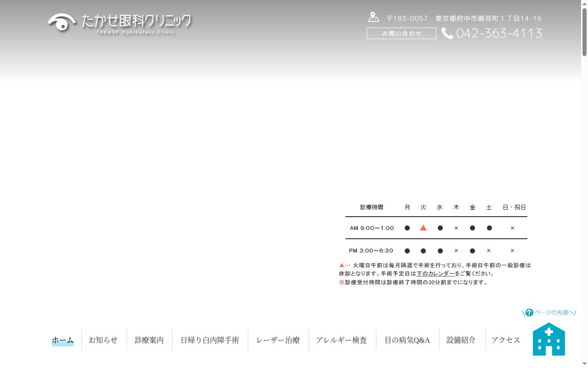Click the 土 column header
This screenshot has height=368, width=588.
click(x=489, y=207)
